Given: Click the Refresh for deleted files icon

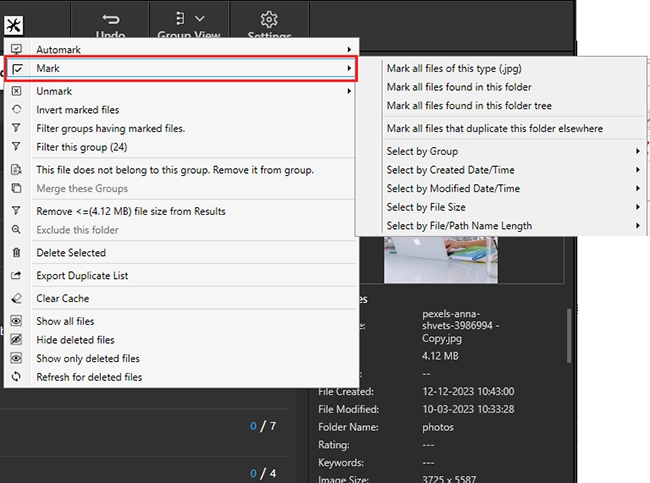Looking at the screenshot, I should 16,376.
